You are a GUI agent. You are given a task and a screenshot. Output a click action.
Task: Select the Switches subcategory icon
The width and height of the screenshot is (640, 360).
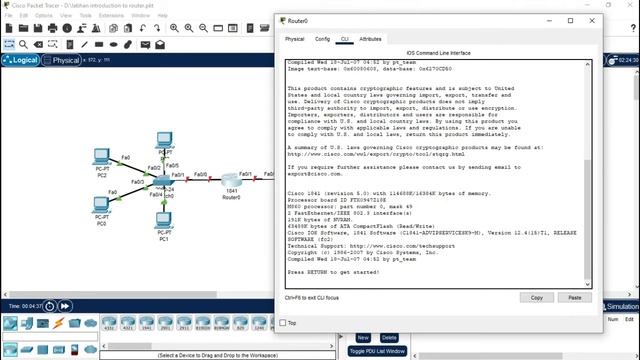27,350
